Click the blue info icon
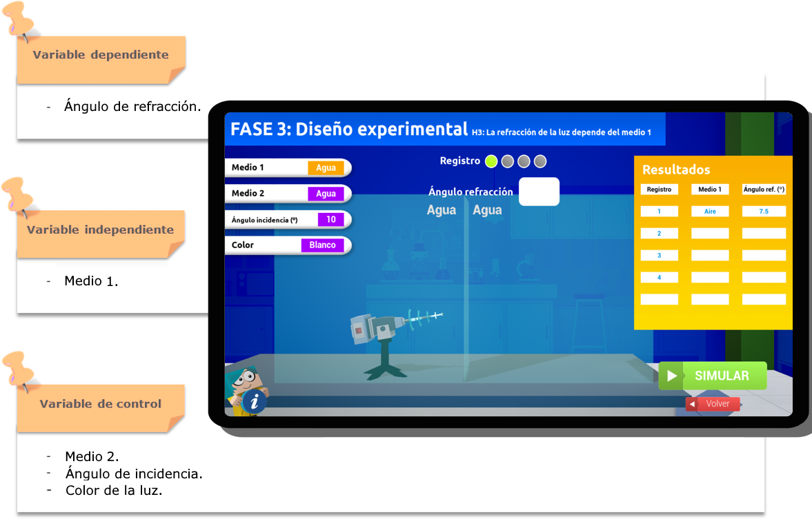 [255, 400]
